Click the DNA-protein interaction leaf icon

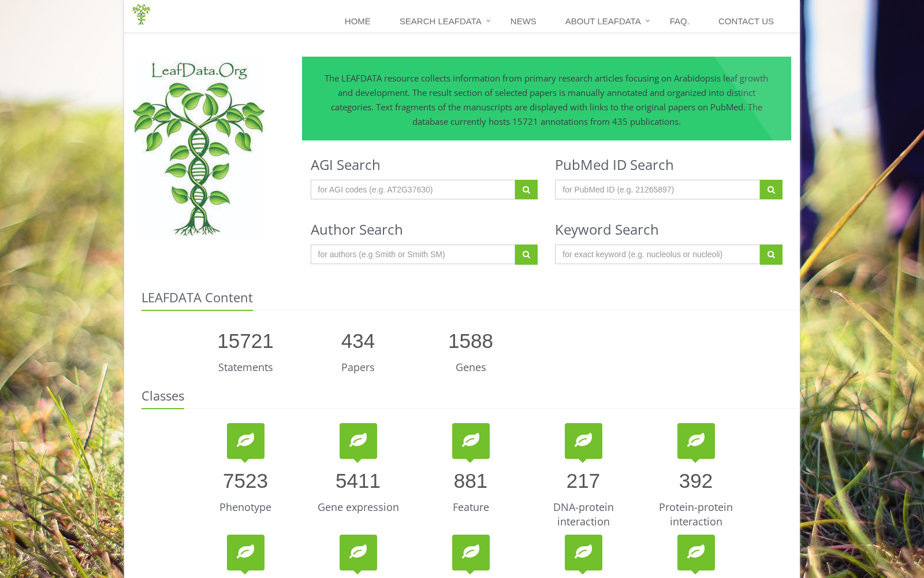[x=583, y=441]
